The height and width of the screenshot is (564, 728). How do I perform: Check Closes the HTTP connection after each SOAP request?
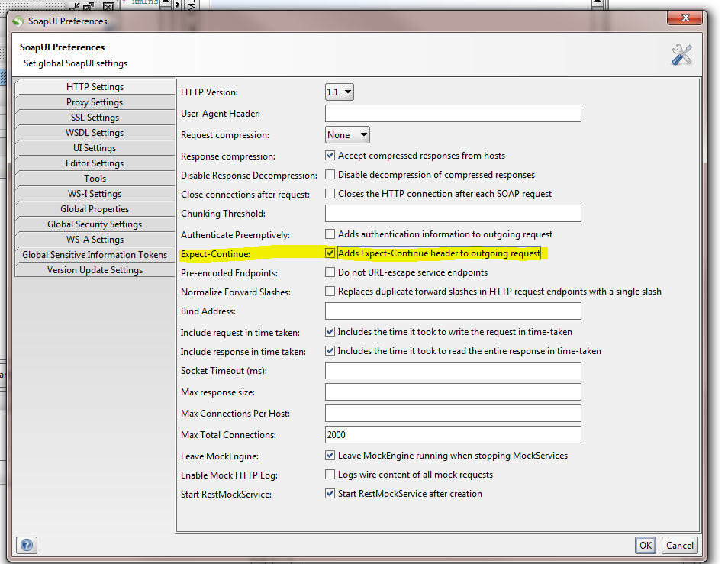[330, 194]
